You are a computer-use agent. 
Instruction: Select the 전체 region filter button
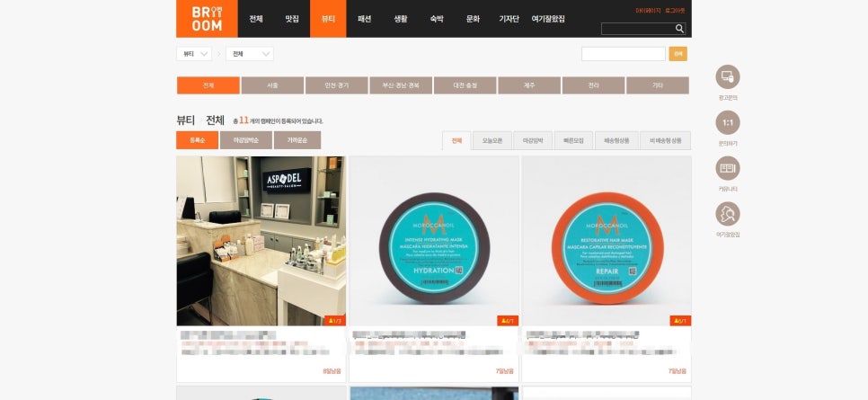[208, 85]
